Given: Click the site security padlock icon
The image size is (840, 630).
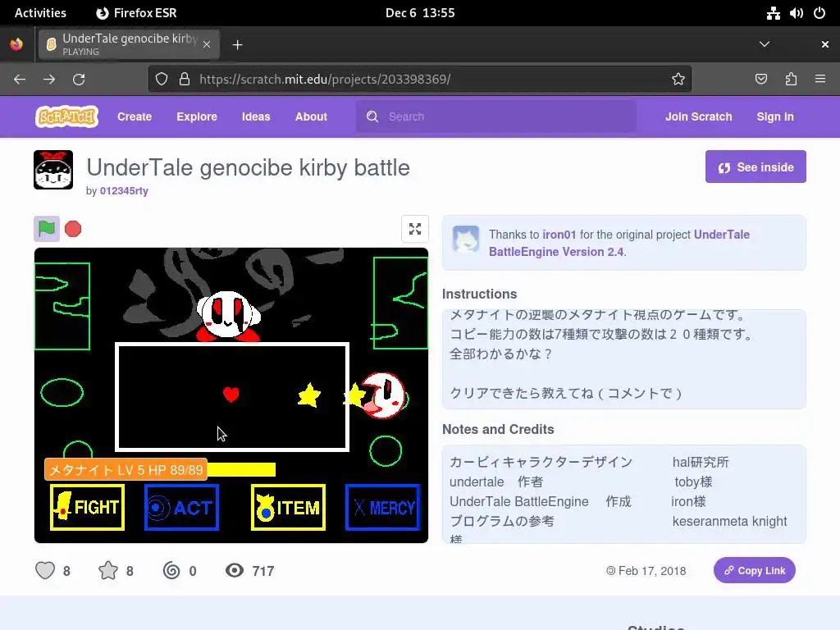Looking at the screenshot, I should click(185, 80).
